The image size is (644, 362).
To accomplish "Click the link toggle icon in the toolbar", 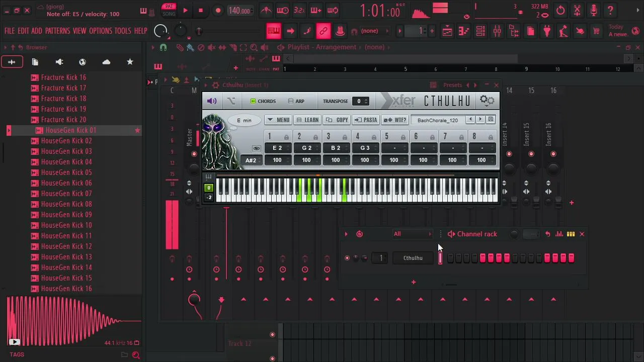I will (324, 31).
